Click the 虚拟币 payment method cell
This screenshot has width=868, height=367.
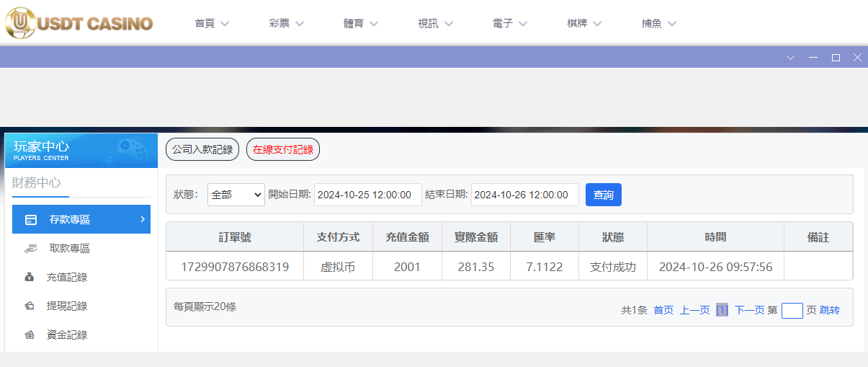click(337, 267)
